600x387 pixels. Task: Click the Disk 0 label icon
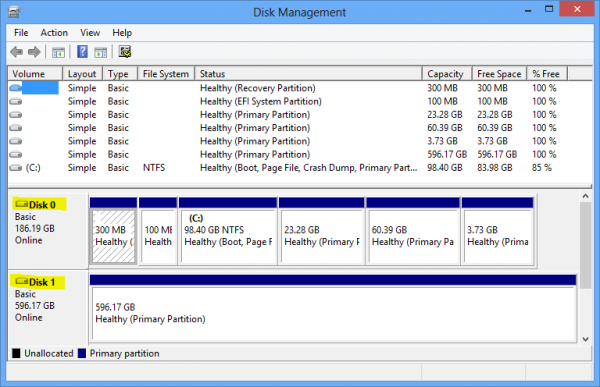(x=21, y=204)
